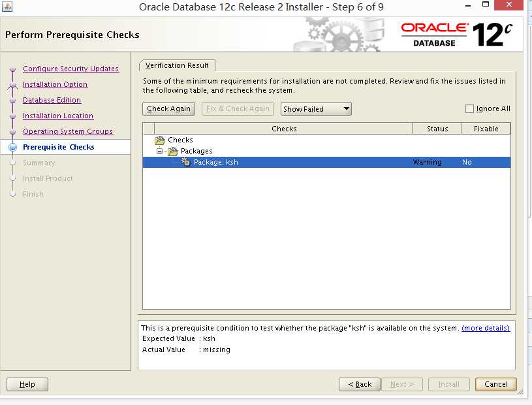532x405 pixels.
Task: Maximize the installer window
Action: (486, 5)
